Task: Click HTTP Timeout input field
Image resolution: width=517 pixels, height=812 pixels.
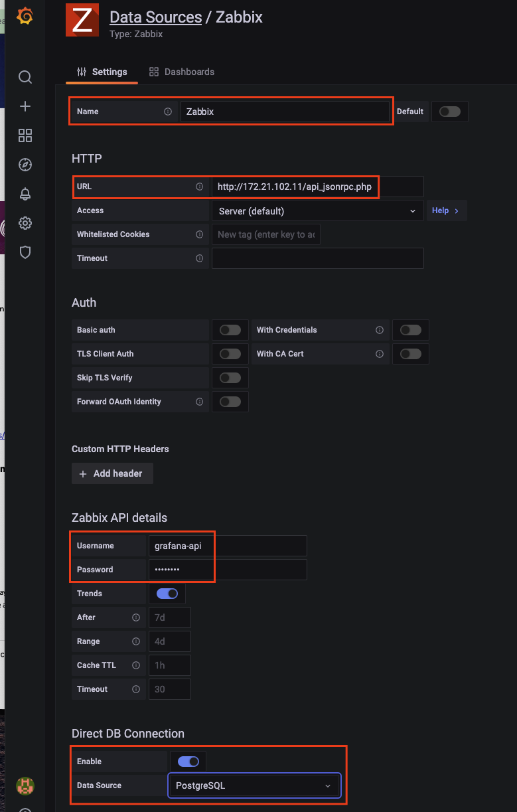Action: tap(317, 258)
